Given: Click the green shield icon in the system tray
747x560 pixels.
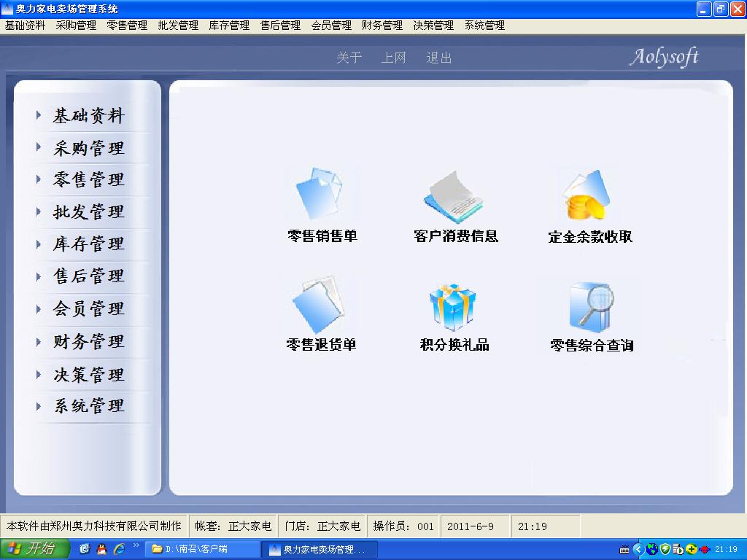Looking at the screenshot, I should [x=665, y=549].
